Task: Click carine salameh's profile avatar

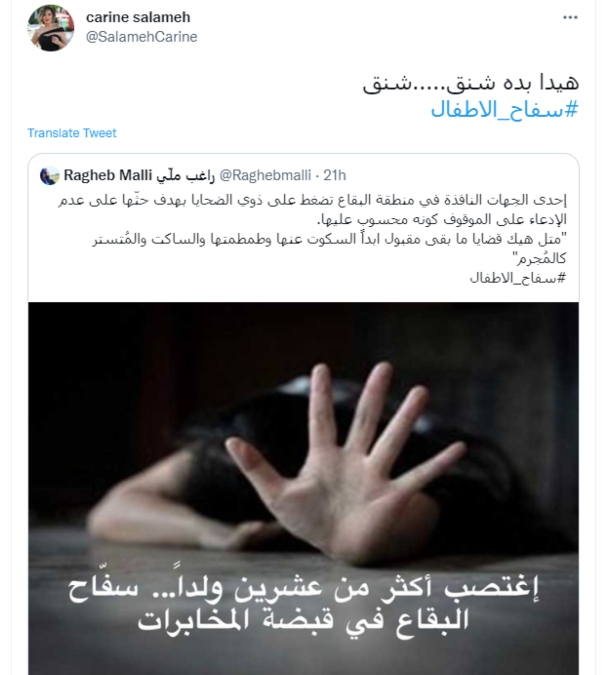Action: pyautogui.click(x=51, y=28)
